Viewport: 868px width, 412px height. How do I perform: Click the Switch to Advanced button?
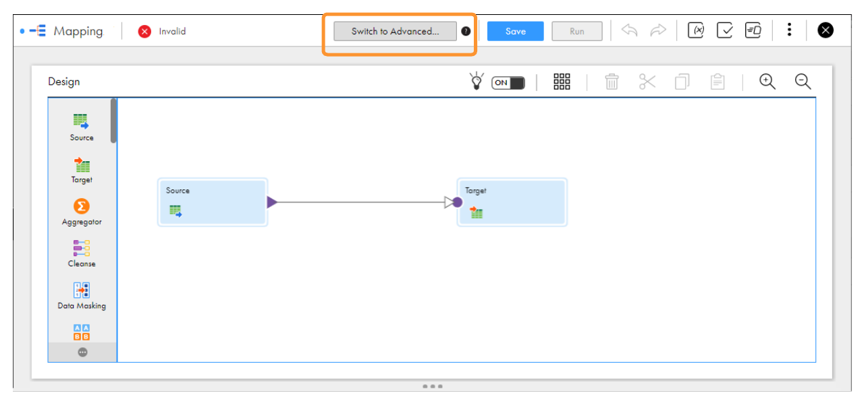coord(395,31)
